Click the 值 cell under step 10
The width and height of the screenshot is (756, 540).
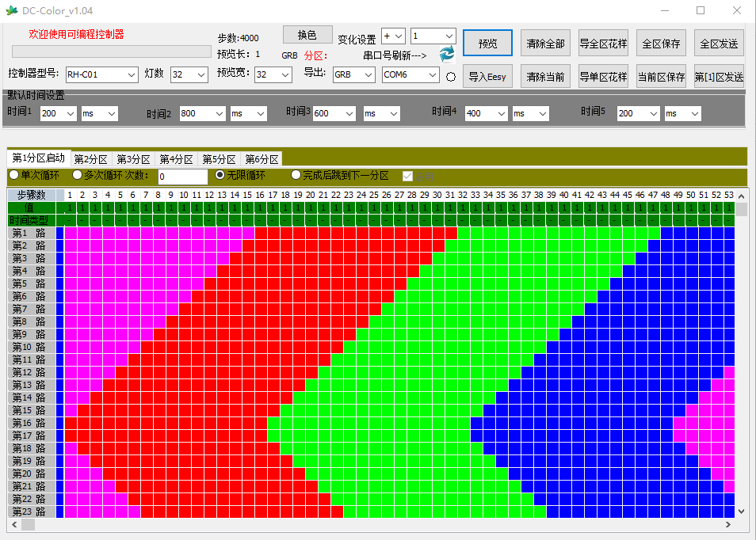[184, 207]
